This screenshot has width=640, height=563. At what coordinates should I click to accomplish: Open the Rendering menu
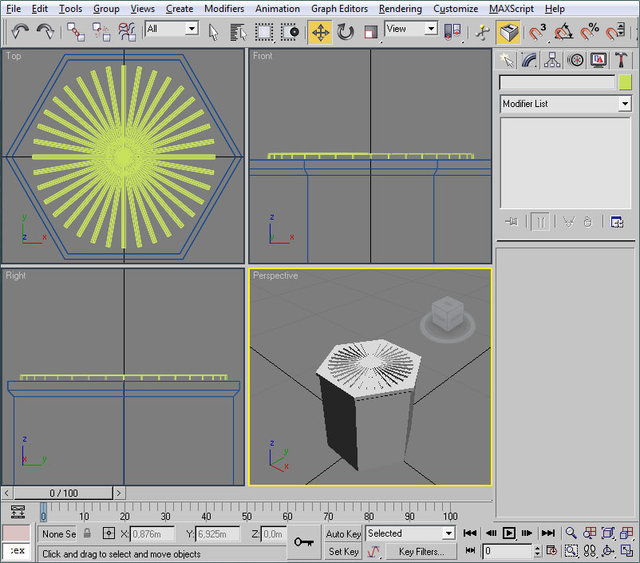pyautogui.click(x=400, y=8)
